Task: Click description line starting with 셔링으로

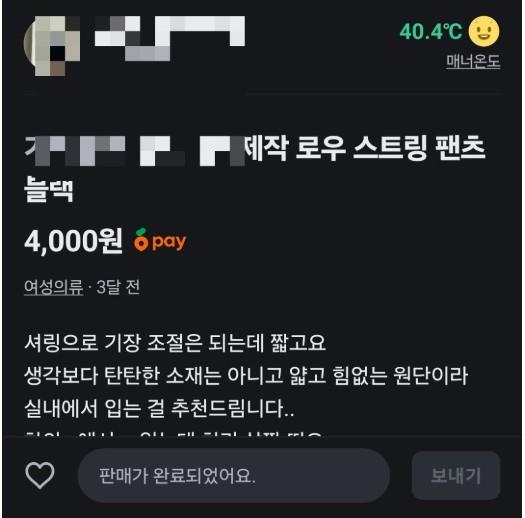Action: (175, 343)
